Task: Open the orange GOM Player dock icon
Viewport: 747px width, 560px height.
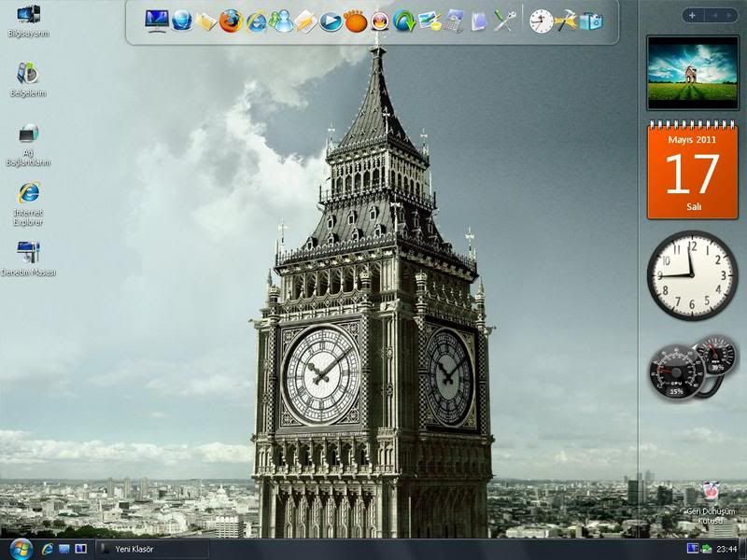Action: tap(356, 21)
